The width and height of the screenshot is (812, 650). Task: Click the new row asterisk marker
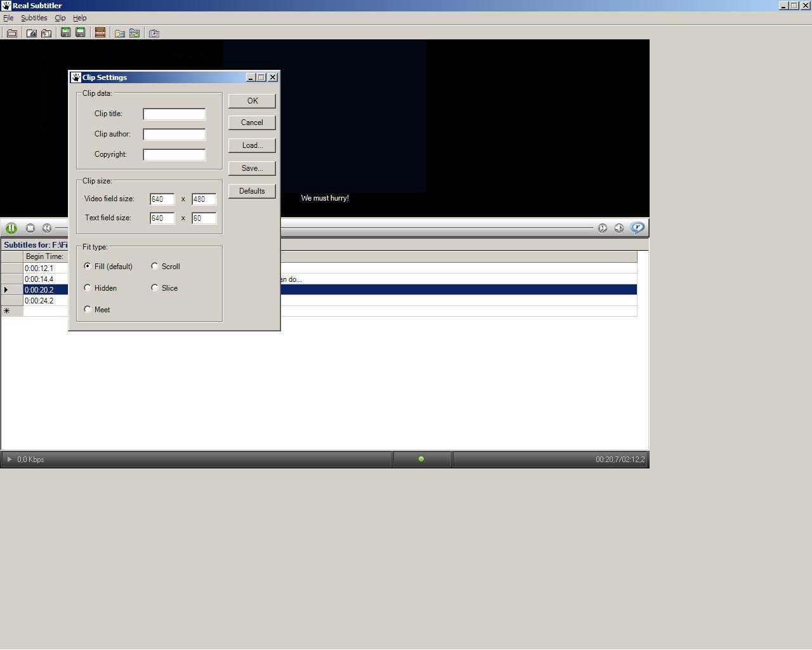coord(7,311)
